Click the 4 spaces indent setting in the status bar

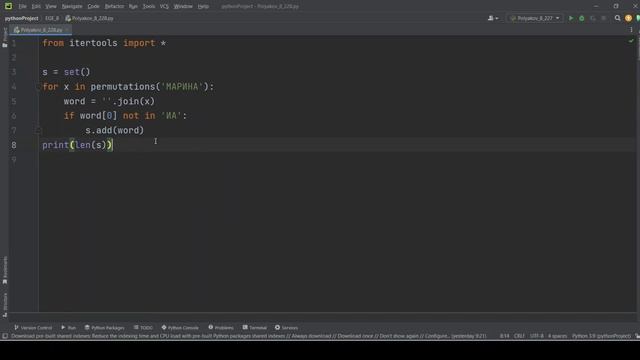[x=557, y=336]
